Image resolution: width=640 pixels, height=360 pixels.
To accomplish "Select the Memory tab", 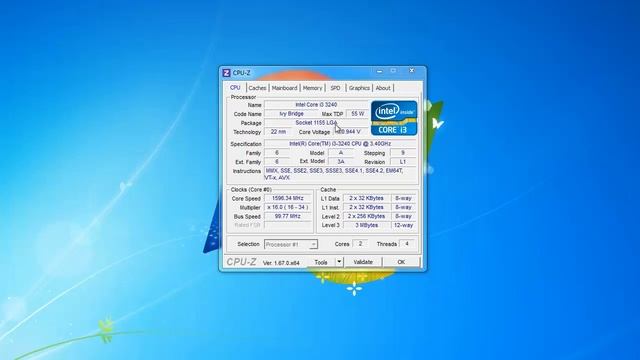I will [x=312, y=88].
